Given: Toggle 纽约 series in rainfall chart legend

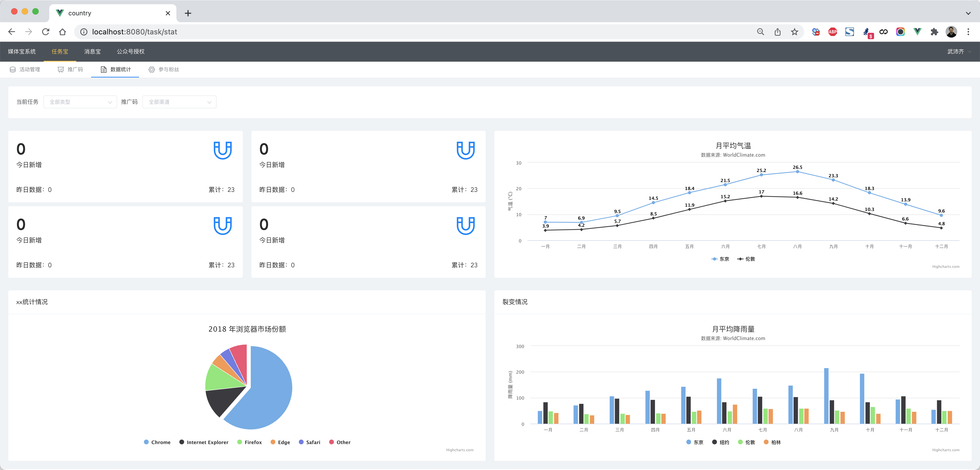Looking at the screenshot, I should point(720,442).
